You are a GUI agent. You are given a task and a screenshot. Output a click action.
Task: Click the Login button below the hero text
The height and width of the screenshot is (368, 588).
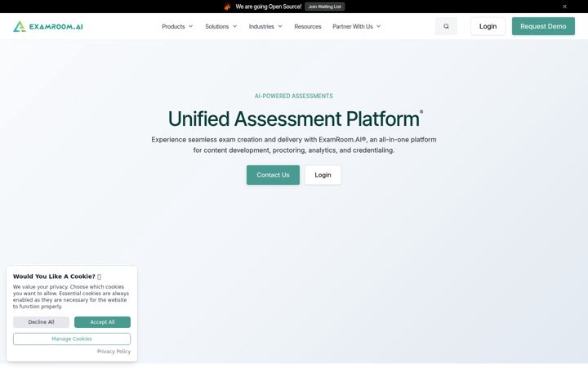tap(323, 175)
